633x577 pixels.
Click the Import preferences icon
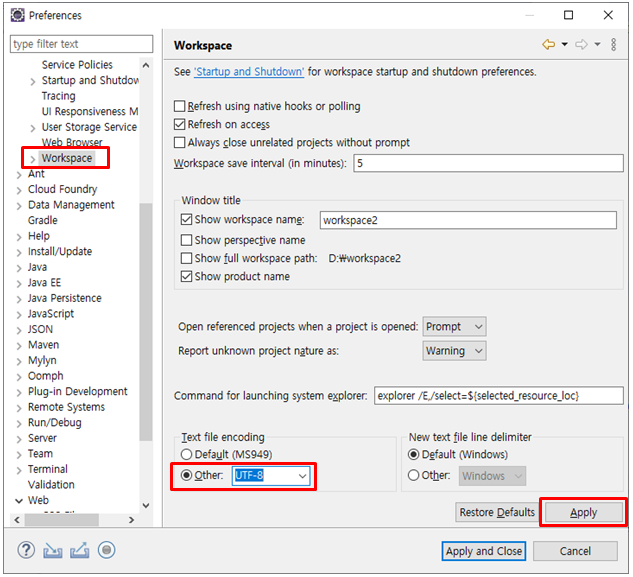pos(53,550)
